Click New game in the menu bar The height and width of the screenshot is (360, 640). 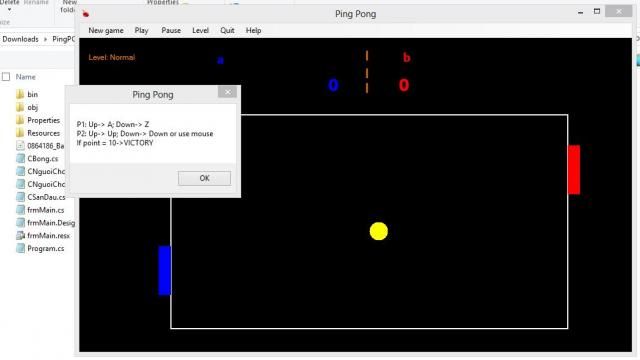[x=106, y=31]
